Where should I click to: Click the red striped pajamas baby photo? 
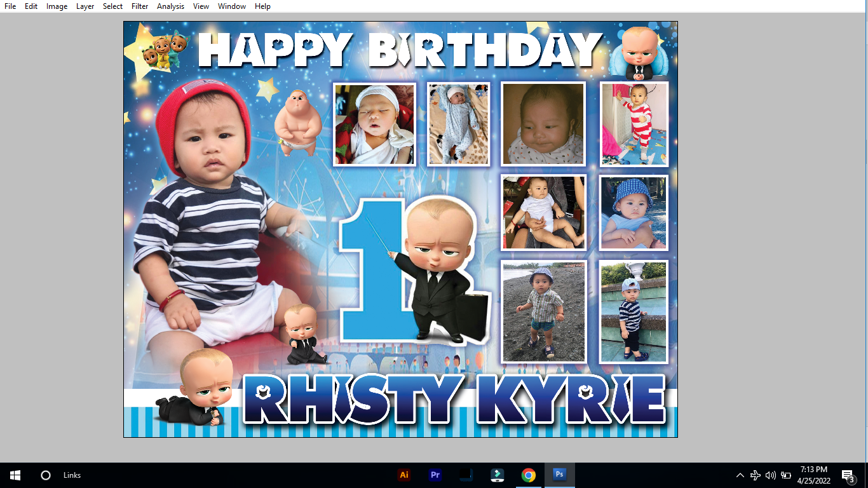(634, 124)
